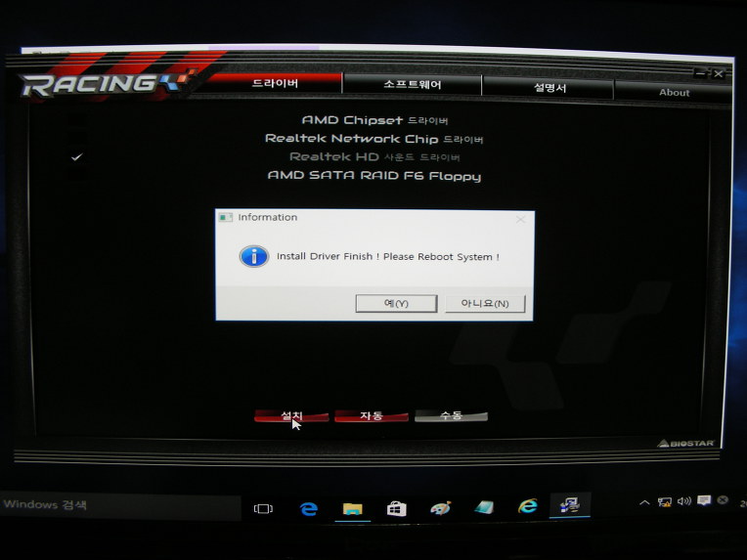The image size is (747, 560).
Task: Select Realtek Network Chip 드라이버 entry
Action: [x=373, y=139]
